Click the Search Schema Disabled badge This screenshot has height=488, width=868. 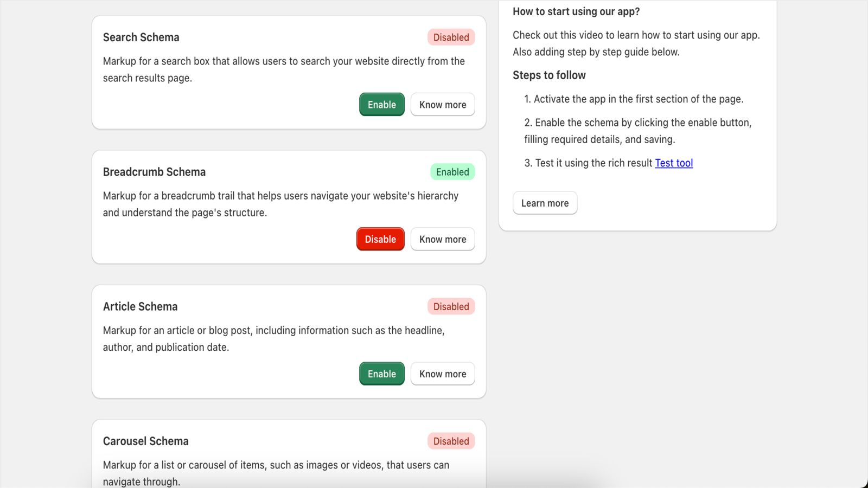pyautogui.click(x=451, y=37)
